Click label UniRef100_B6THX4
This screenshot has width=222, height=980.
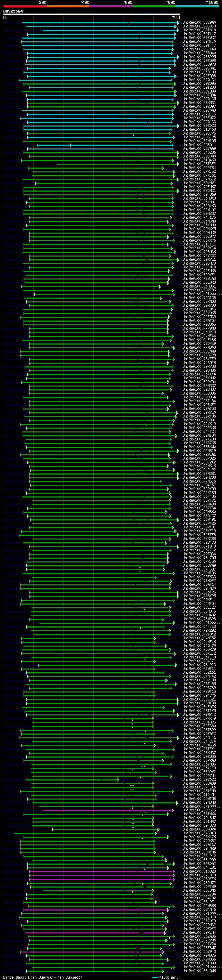tap(199, 814)
